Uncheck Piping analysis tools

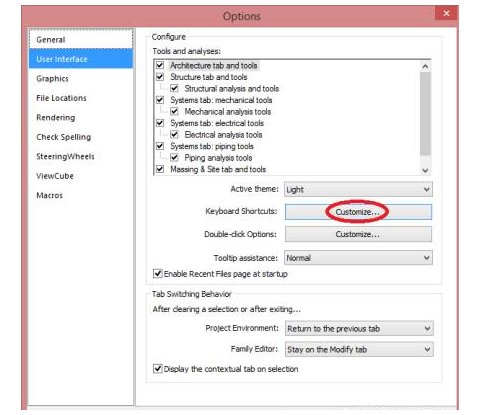[174, 157]
